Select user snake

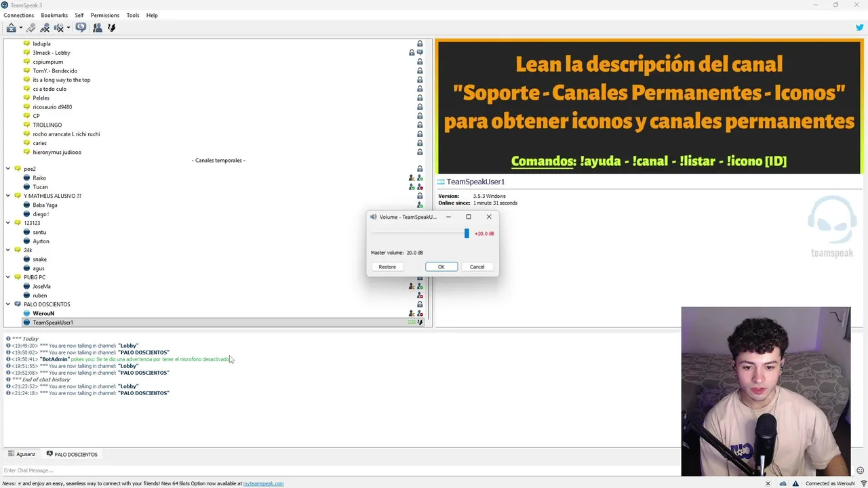pos(39,259)
